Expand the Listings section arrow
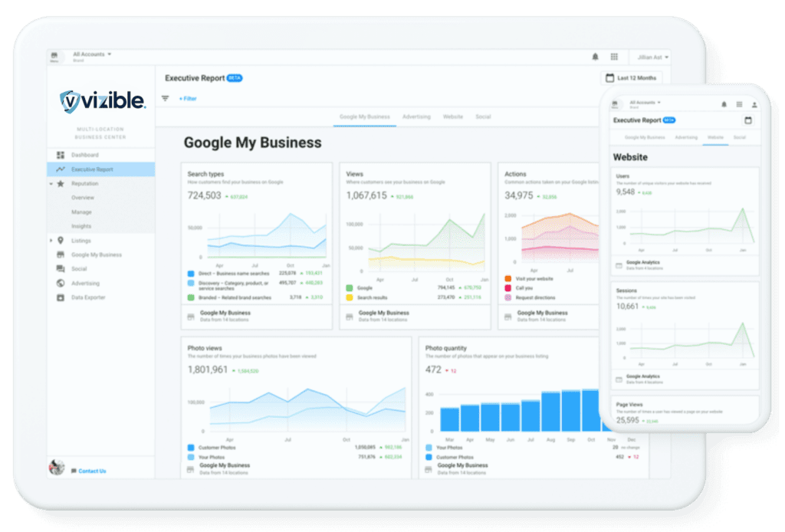The width and height of the screenshot is (785, 532). pos(51,241)
